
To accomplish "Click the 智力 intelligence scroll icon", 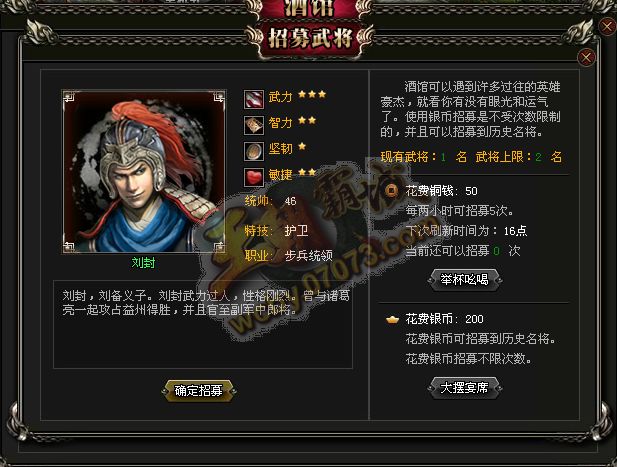I will [x=254, y=125].
